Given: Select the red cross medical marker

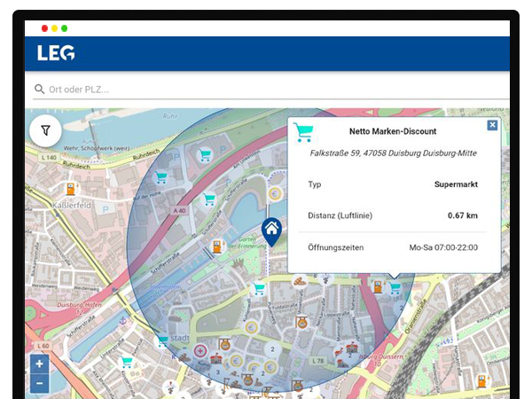Looking at the screenshot, I should point(201,351).
